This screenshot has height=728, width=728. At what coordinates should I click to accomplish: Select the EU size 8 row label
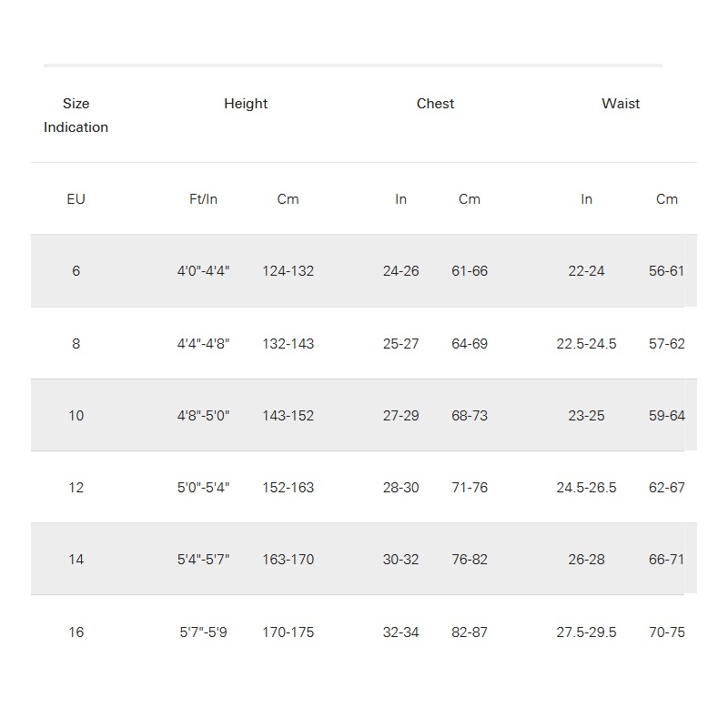(76, 344)
